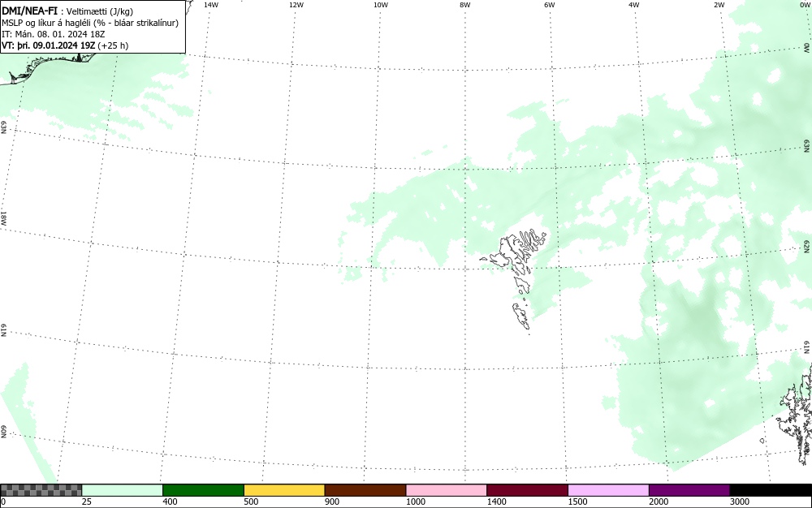Screen dimensions: 812x508
Task: Click the legend value 1500
Action: [577, 502]
